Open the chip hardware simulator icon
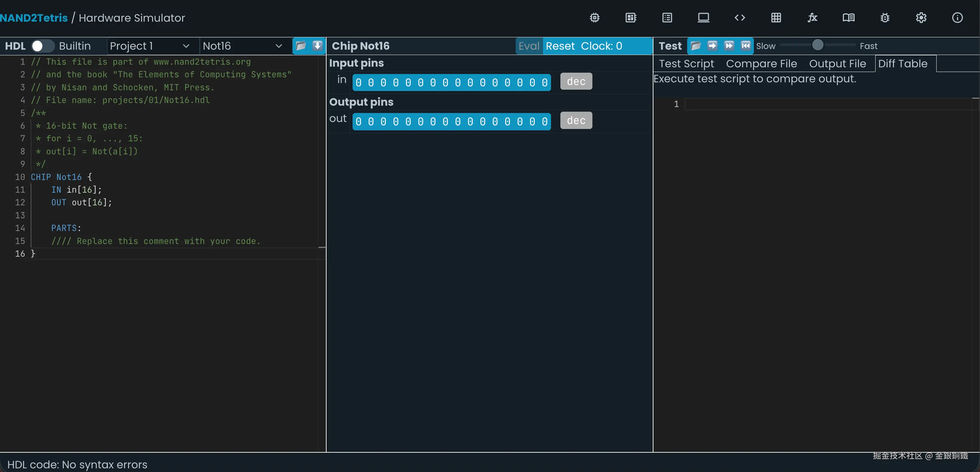Viewport: 980px width, 472px height. pyautogui.click(x=595, y=17)
